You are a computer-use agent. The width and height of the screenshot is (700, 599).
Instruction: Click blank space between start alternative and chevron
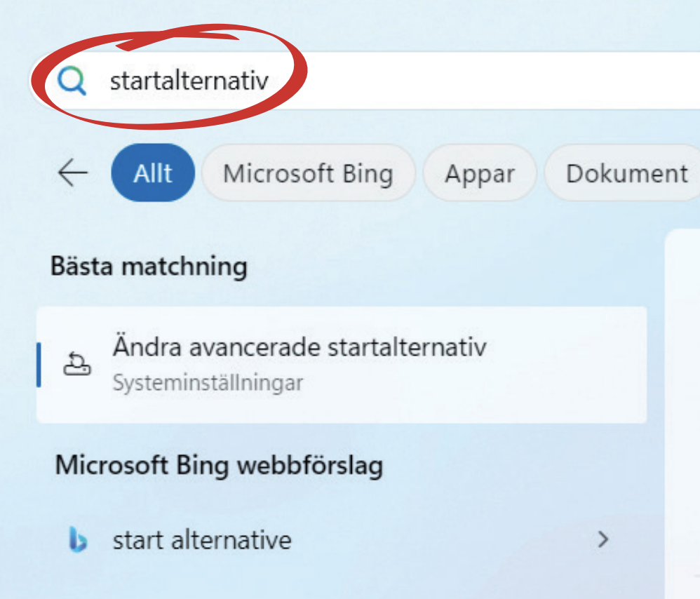[442, 540]
